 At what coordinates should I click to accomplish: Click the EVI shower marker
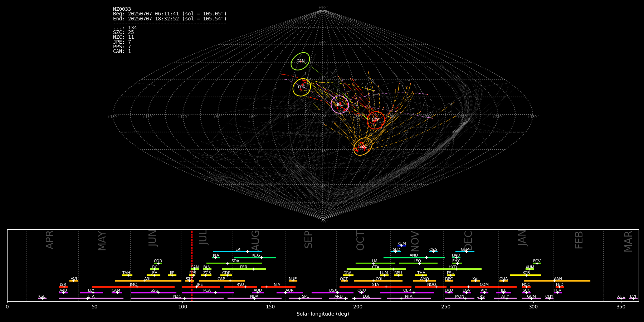tap(633, 298)
